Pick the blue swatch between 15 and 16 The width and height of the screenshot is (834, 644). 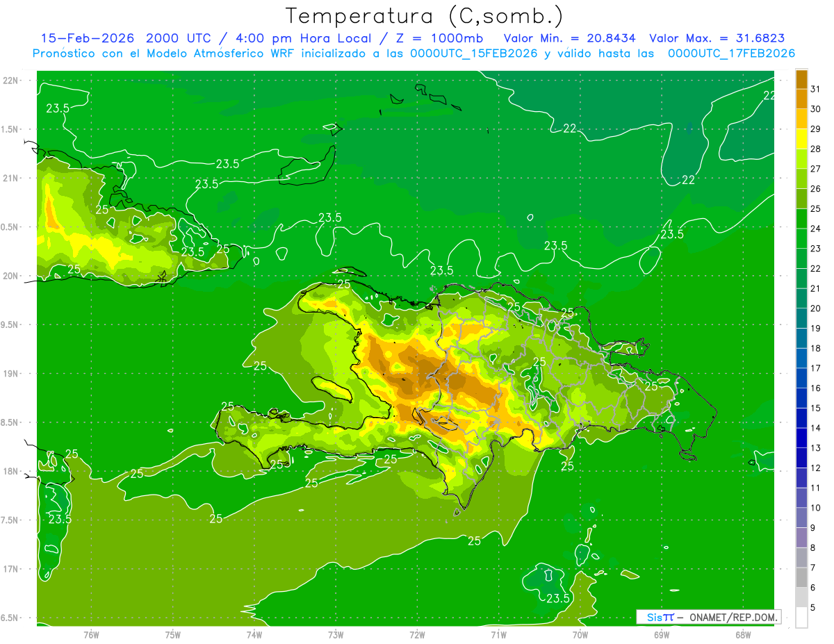coord(801,398)
